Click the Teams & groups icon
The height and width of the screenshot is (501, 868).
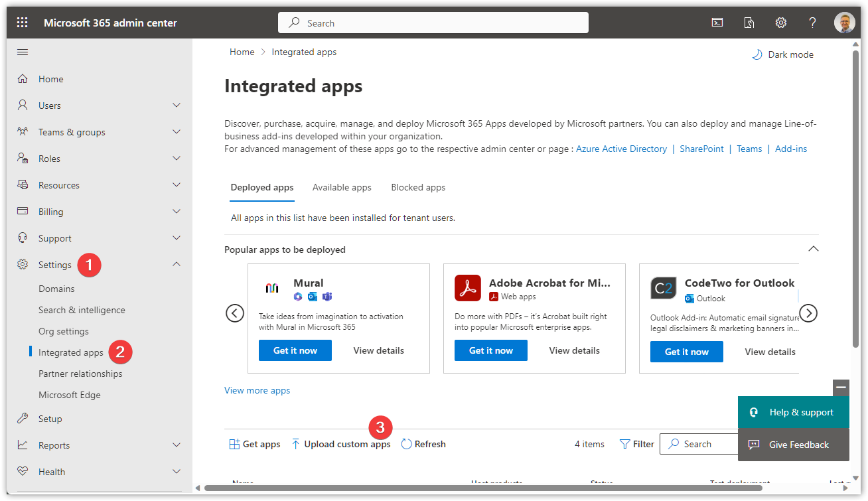point(23,131)
